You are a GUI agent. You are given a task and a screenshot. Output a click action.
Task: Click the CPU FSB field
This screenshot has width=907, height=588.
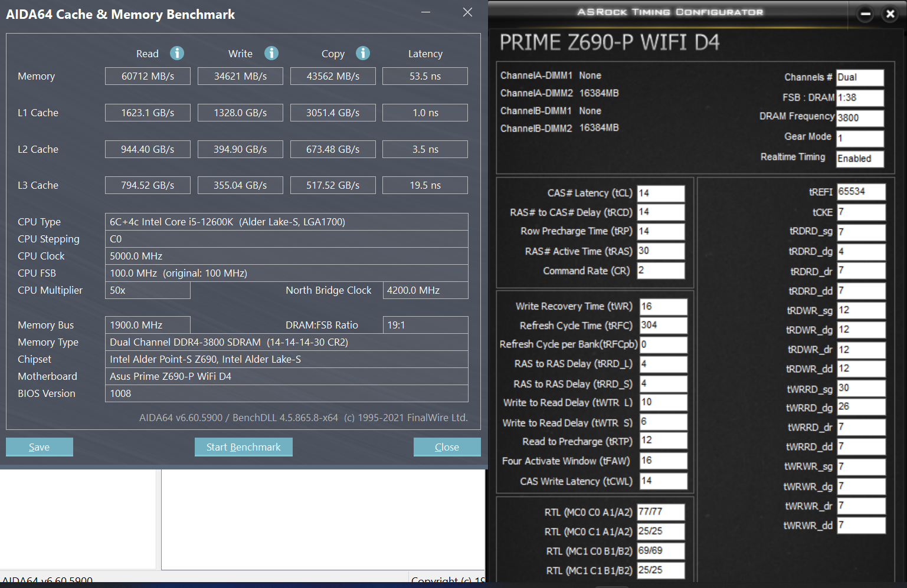(287, 273)
